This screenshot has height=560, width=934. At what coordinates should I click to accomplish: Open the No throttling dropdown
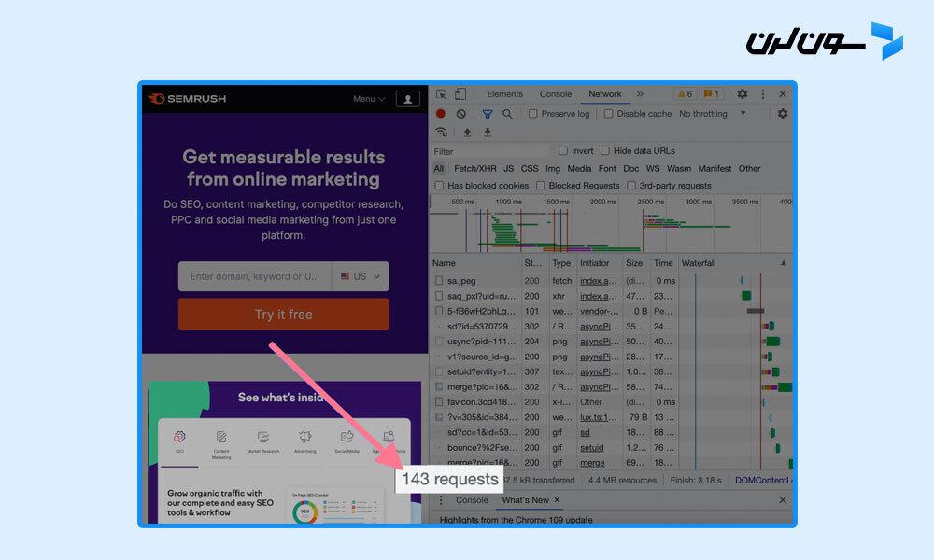tap(713, 113)
